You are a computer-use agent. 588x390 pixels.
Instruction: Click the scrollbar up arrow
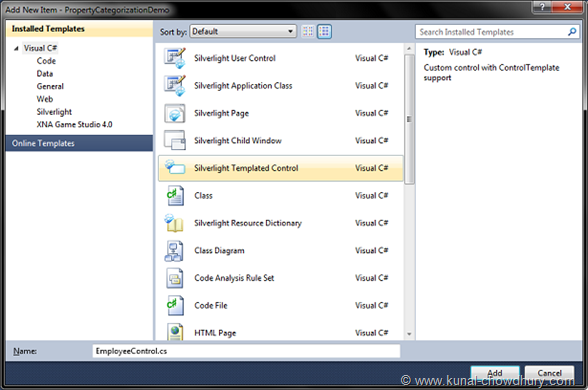pyautogui.click(x=409, y=49)
